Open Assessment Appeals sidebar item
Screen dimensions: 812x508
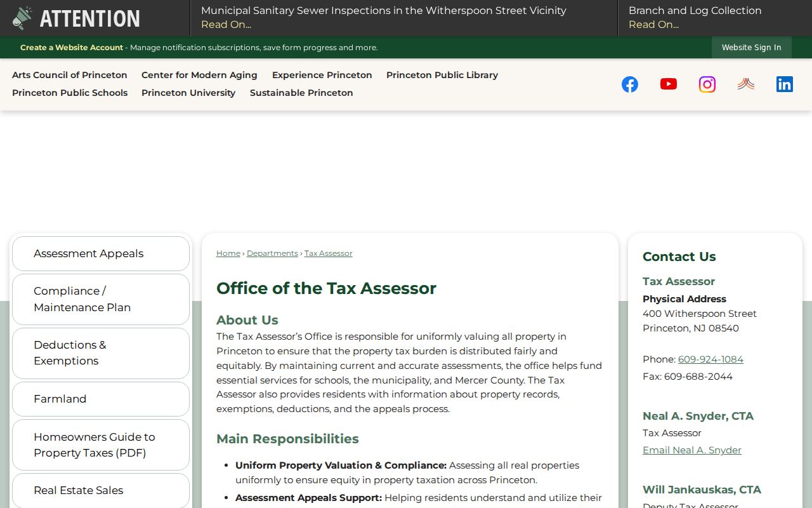point(101,253)
